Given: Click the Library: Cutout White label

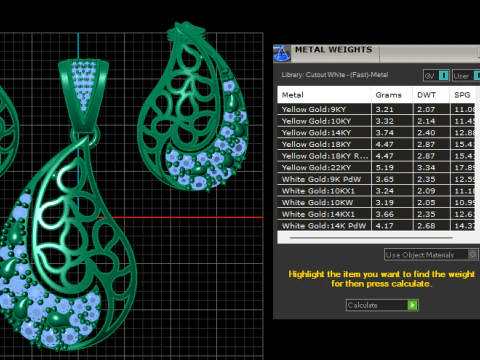Looking at the screenshot, I should click(x=335, y=75).
